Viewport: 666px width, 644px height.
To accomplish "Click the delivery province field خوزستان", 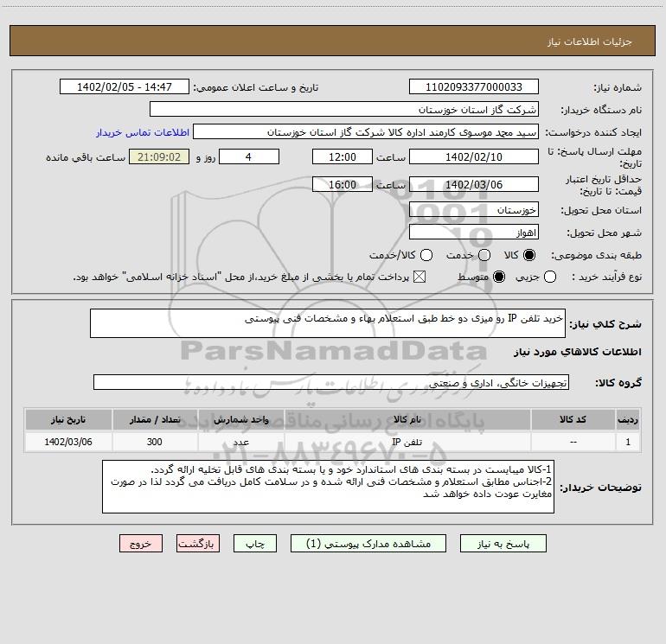I will tap(474, 210).
